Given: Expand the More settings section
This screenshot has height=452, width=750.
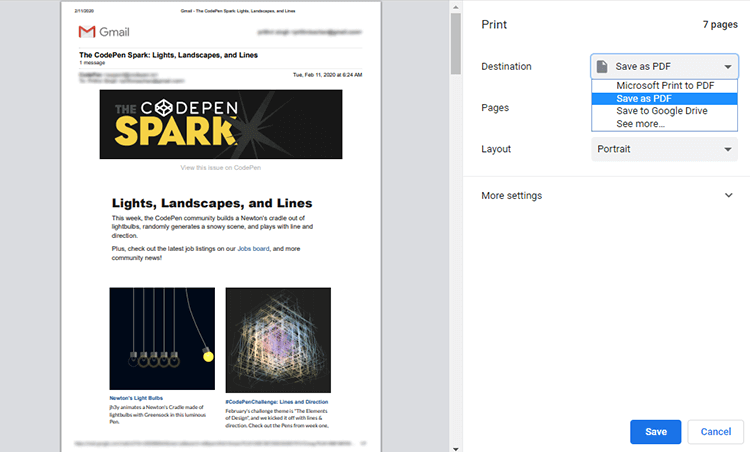Looking at the screenshot, I should pos(607,196).
